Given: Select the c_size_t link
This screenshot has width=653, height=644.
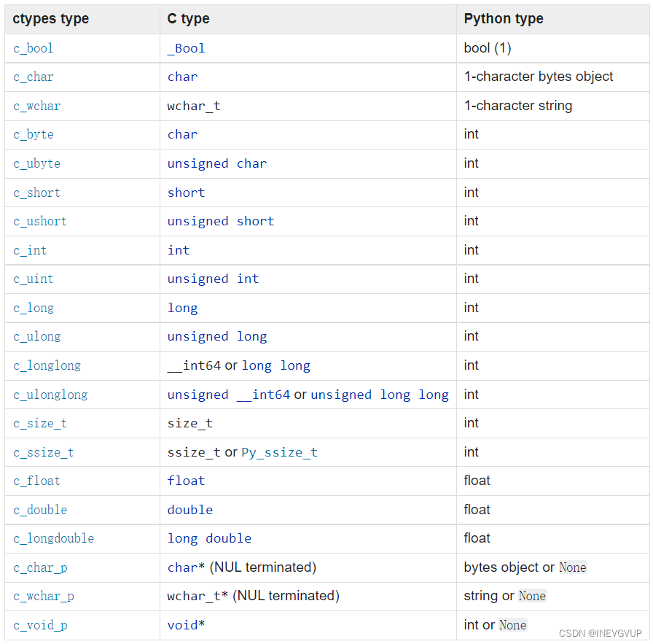Looking at the screenshot, I should click(40, 423).
